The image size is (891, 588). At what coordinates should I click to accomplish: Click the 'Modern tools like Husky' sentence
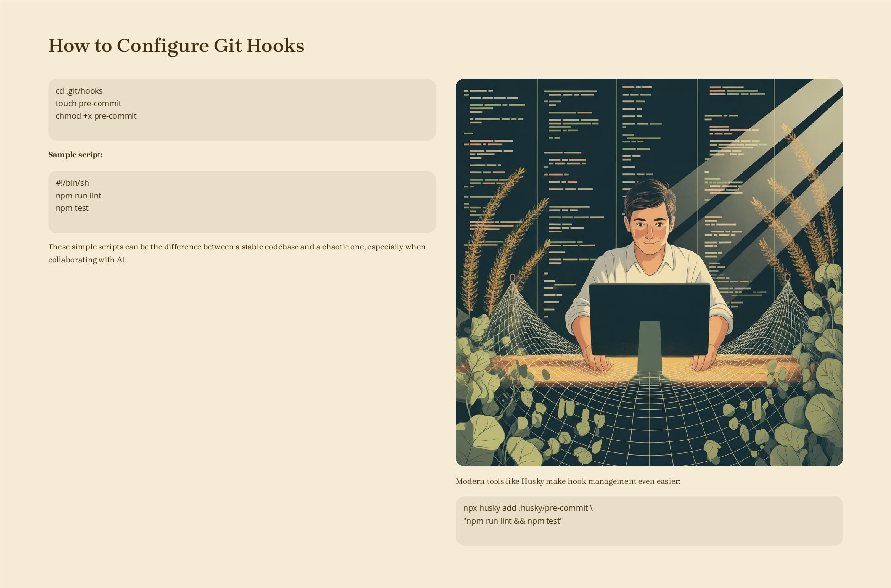pyautogui.click(x=568, y=481)
